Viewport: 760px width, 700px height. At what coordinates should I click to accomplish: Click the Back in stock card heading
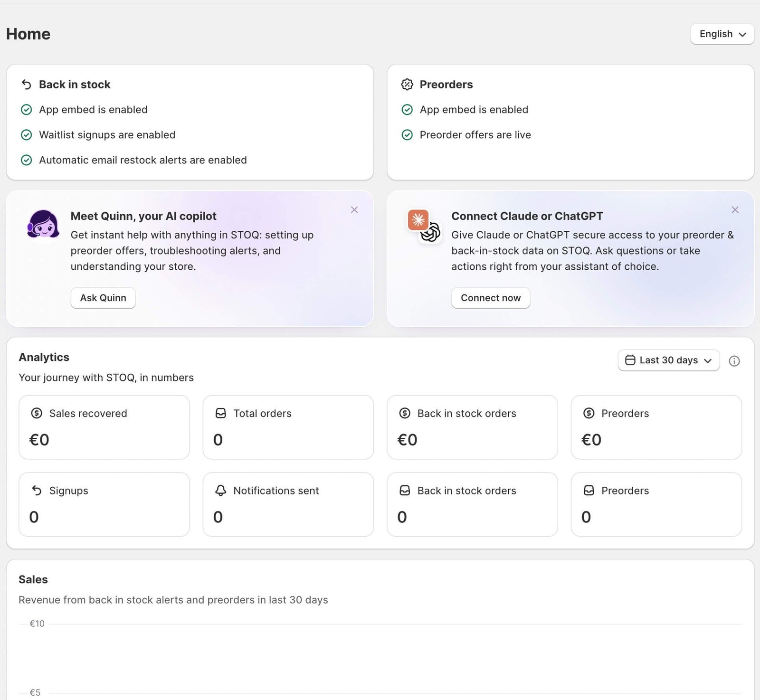click(75, 85)
